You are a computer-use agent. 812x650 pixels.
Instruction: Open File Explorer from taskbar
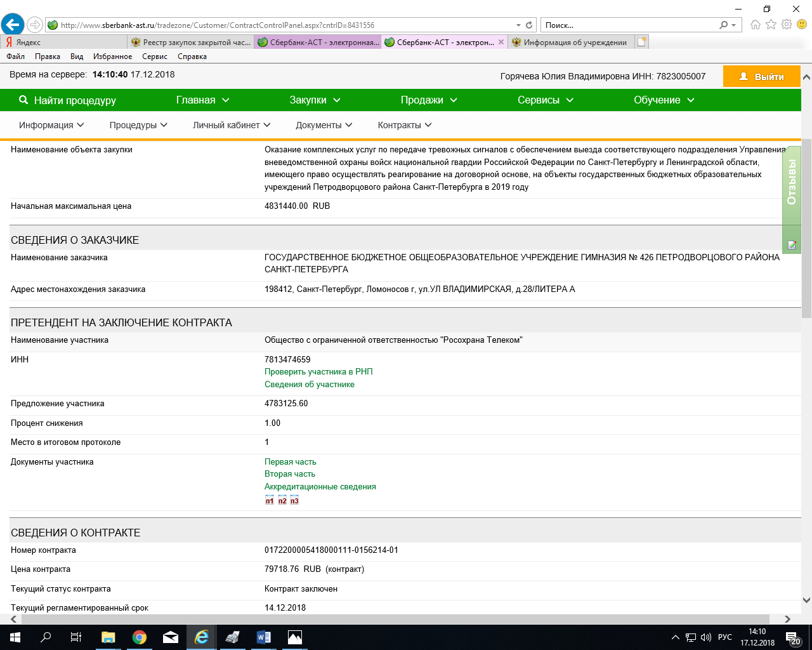point(108,637)
